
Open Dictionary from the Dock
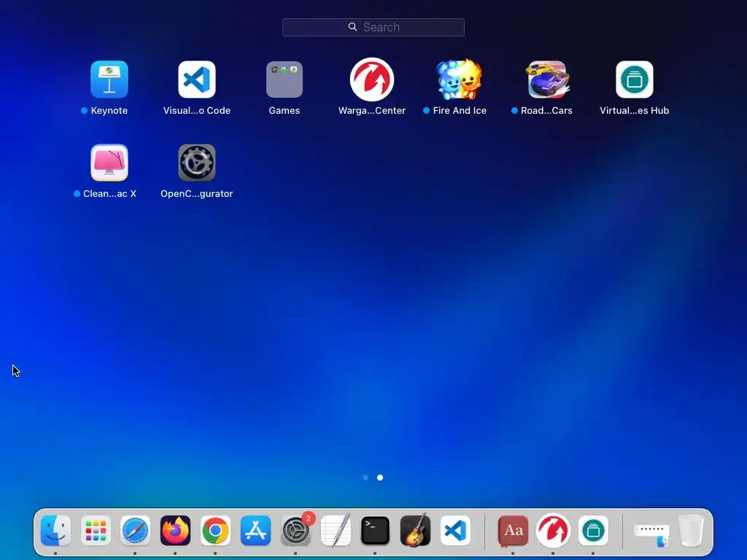513,530
